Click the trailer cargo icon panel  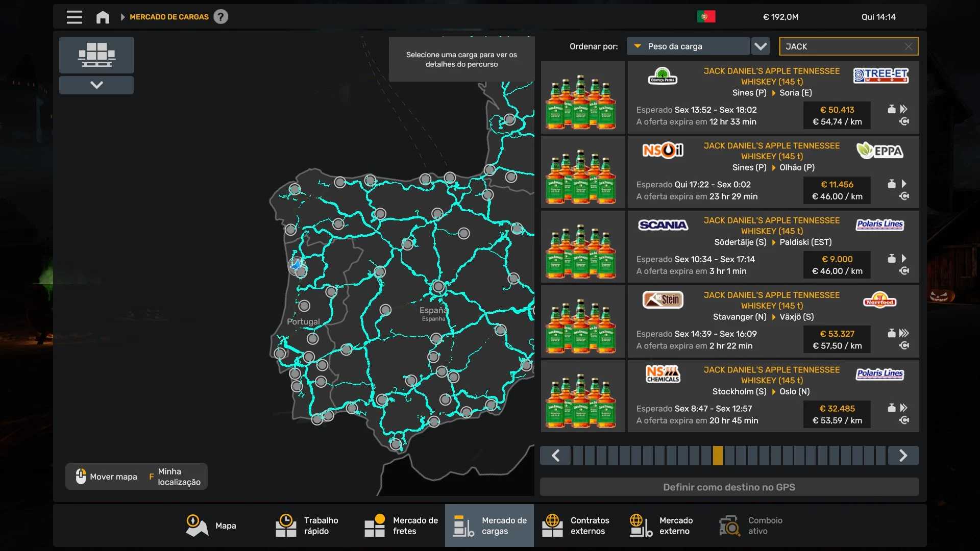click(x=96, y=55)
